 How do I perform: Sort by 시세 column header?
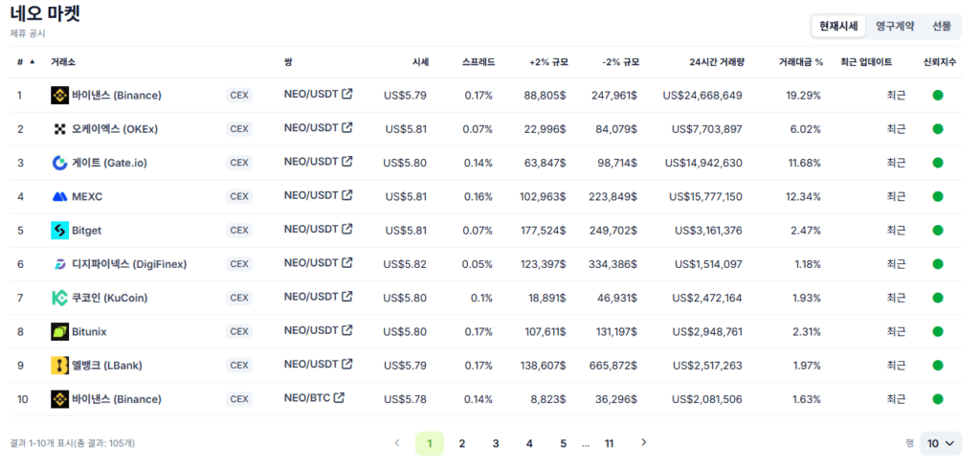tap(420, 62)
